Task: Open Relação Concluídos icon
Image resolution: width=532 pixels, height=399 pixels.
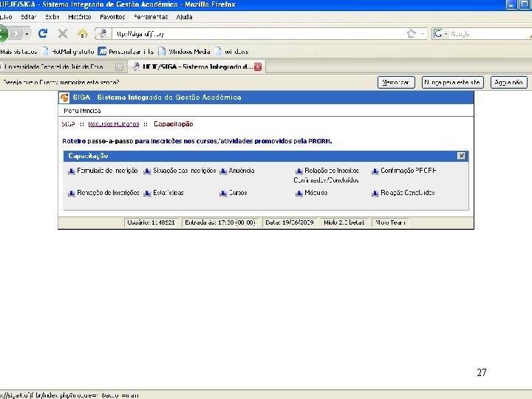Action: point(375,194)
